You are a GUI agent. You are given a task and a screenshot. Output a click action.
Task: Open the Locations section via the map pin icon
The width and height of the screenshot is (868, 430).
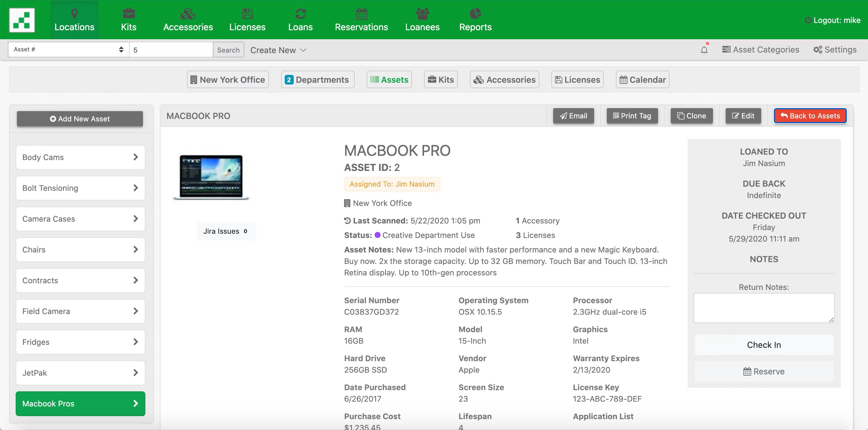click(x=74, y=15)
